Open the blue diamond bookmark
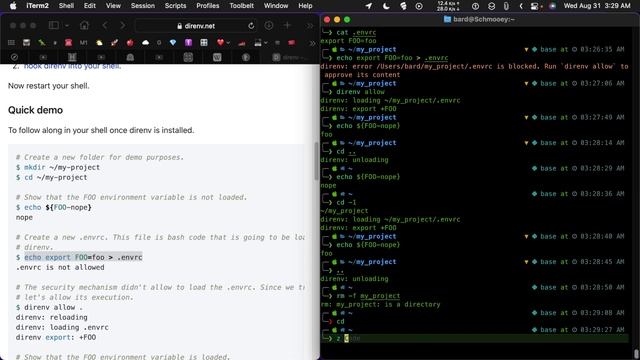This screenshot has height=360, width=640. point(173,42)
